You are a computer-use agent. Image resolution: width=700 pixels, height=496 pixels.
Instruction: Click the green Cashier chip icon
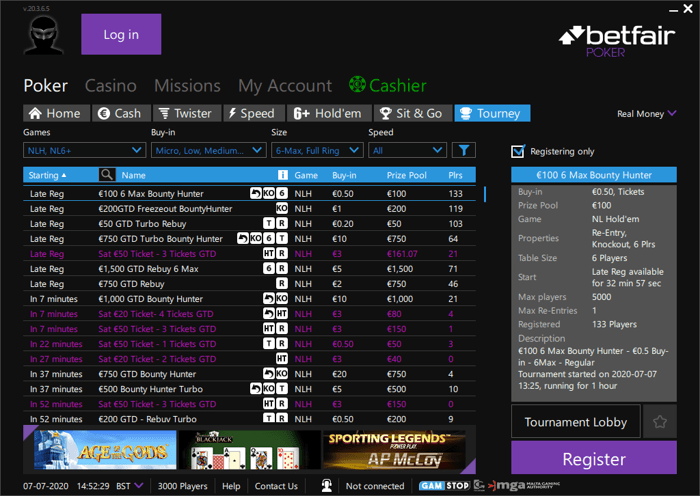[x=357, y=84]
